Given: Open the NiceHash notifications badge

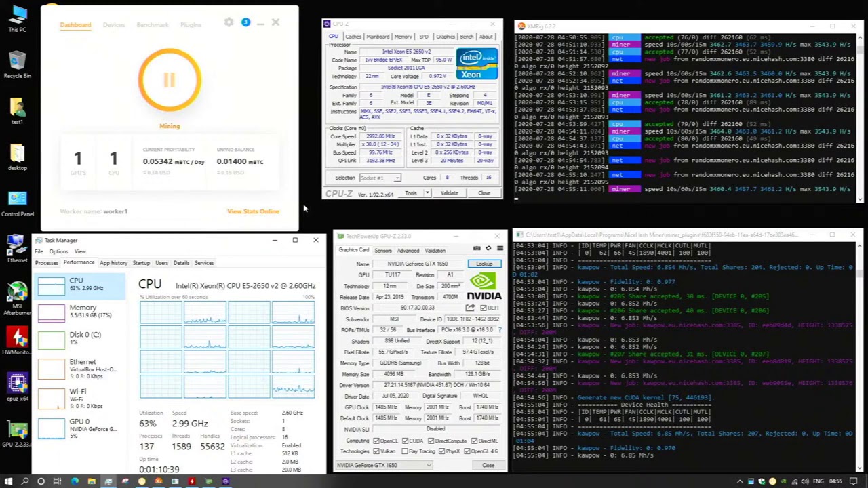Looking at the screenshot, I should click(x=245, y=22).
